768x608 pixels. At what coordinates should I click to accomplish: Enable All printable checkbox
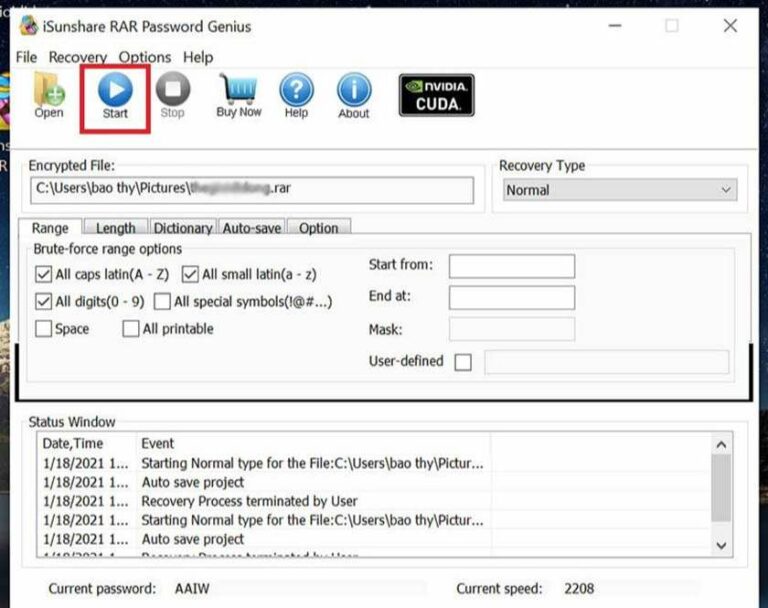click(130, 329)
